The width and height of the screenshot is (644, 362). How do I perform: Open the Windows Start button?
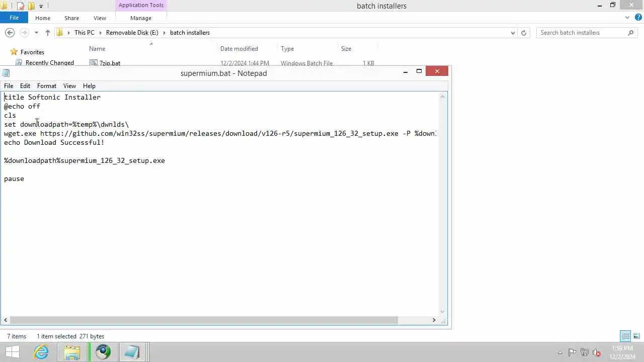(12, 352)
